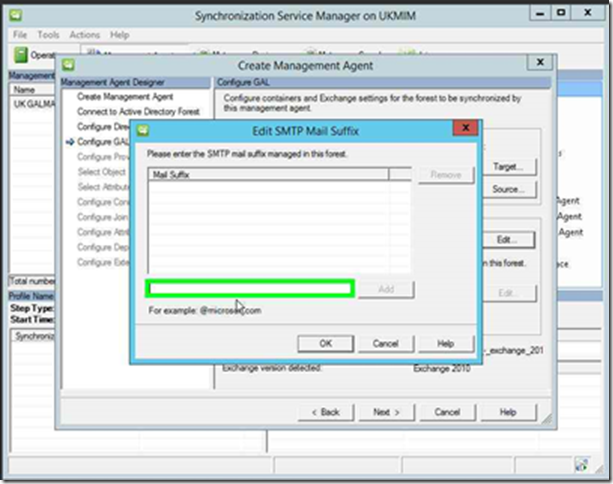Click the enabled Edit... button in Configure GAL
The height and width of the screenshot is (484, 613).
[x=509, y=240]
